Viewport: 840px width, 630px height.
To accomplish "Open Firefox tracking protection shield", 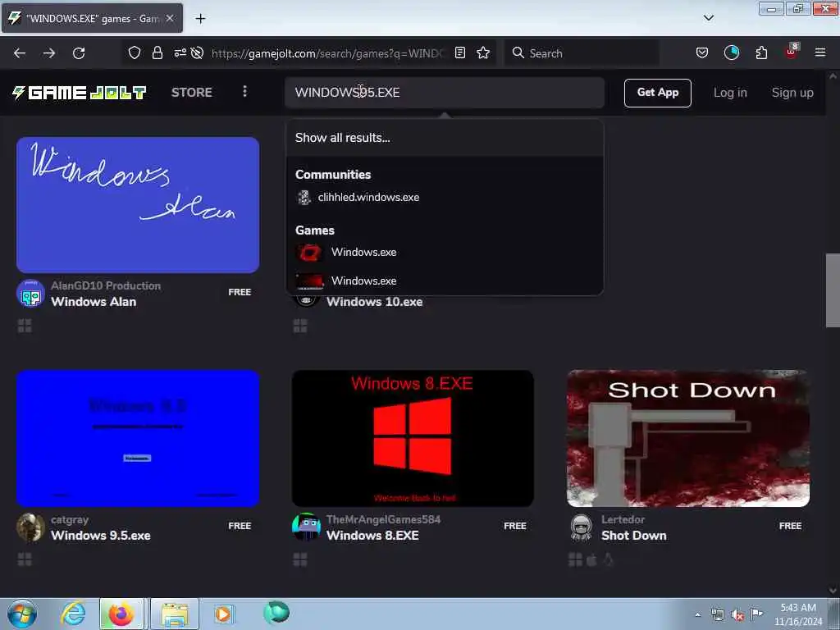I will tap(135, 53).
